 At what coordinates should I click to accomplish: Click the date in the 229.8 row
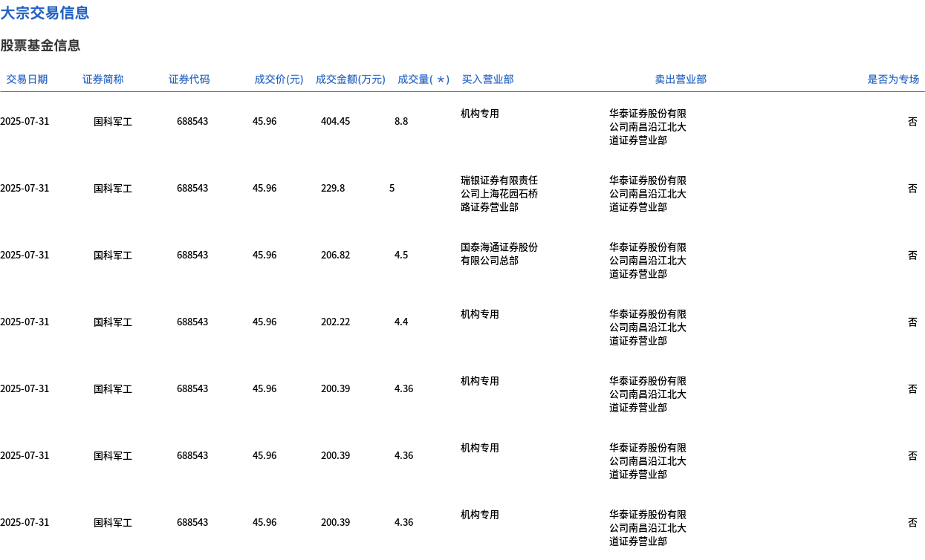click(25, 188)
